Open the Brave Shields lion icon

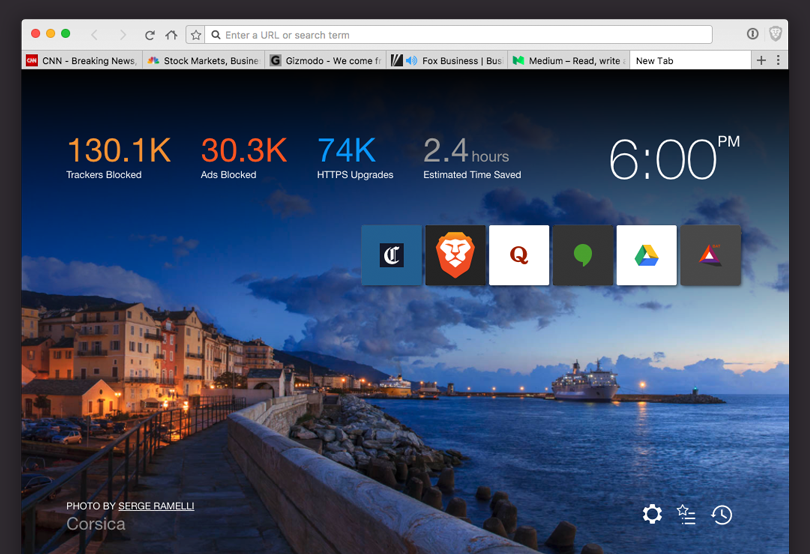pos(775,34)
